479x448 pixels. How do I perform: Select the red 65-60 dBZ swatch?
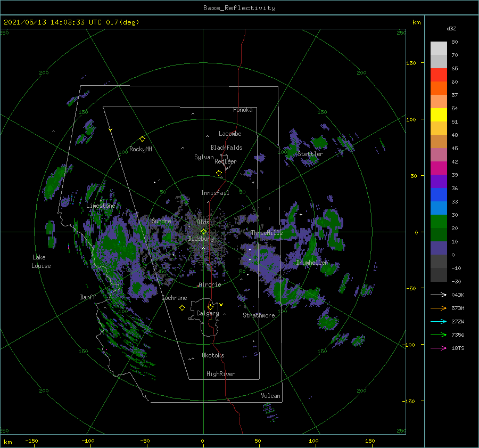point(439,75)
